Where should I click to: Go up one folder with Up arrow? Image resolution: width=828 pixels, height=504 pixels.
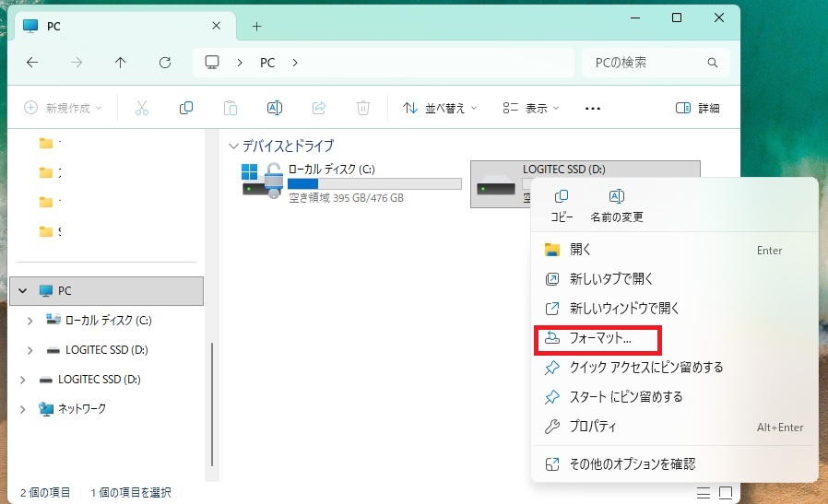click(x=121, y=63)
